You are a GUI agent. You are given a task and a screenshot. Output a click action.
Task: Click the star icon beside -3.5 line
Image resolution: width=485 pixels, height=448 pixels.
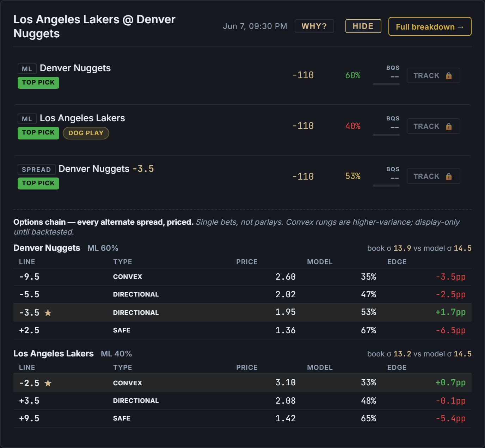click(x=48, y=312)
